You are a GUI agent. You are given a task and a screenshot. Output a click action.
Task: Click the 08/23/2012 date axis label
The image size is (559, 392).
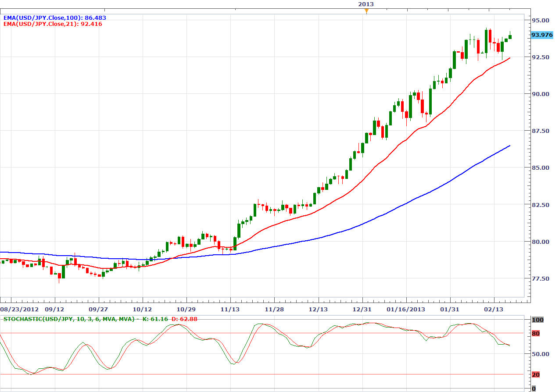tap(20, 309)
